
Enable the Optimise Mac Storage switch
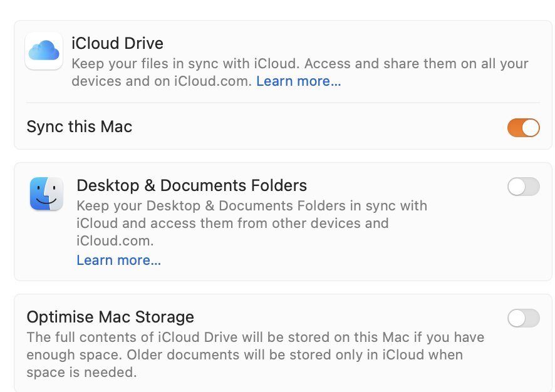[523, 318]
